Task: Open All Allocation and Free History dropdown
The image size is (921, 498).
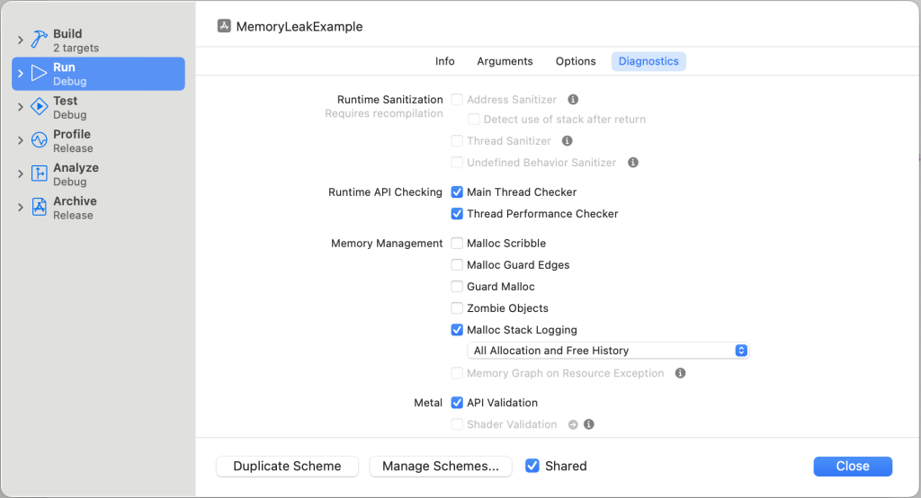Action: [608, 351]
